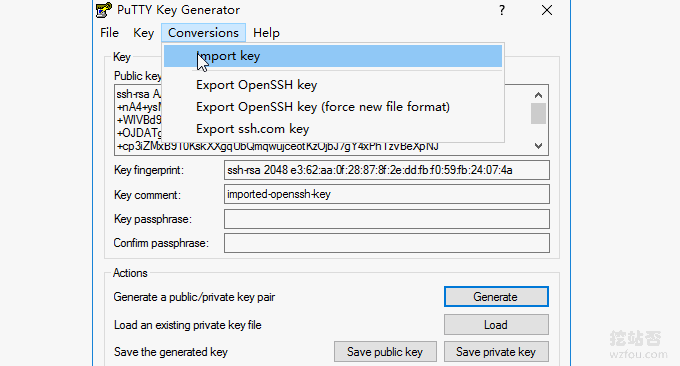The image size is (680, 366).
Task: Click the Key comment field
Action: (x=387, y=194)
